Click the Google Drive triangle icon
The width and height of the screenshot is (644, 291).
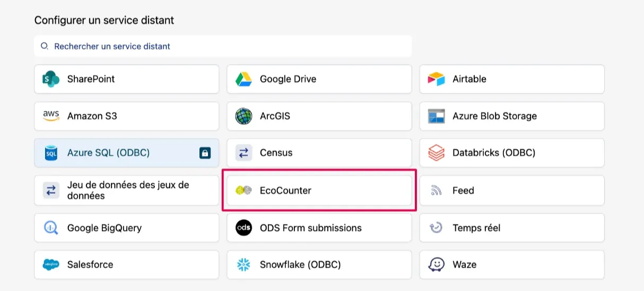click(243, 79)
